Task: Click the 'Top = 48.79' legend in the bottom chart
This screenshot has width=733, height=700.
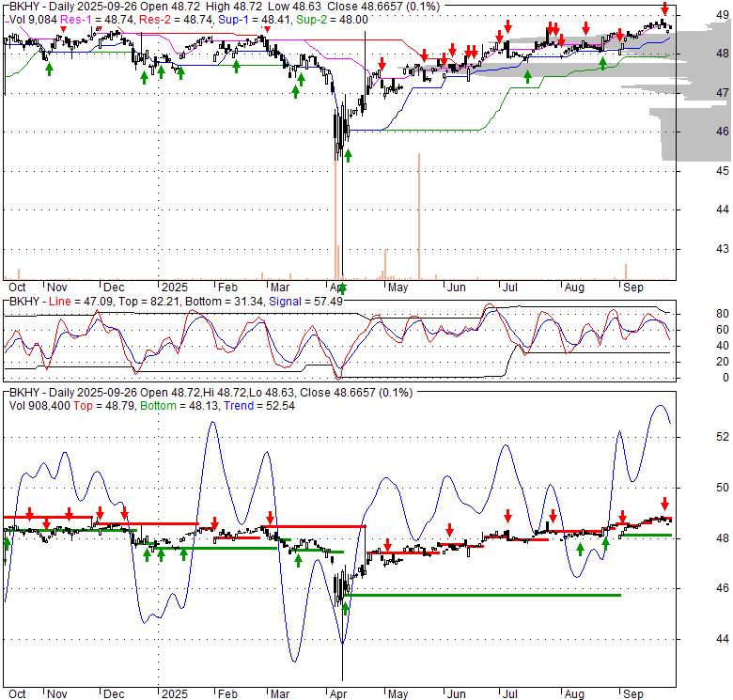Action: click(x=104, y=406)
